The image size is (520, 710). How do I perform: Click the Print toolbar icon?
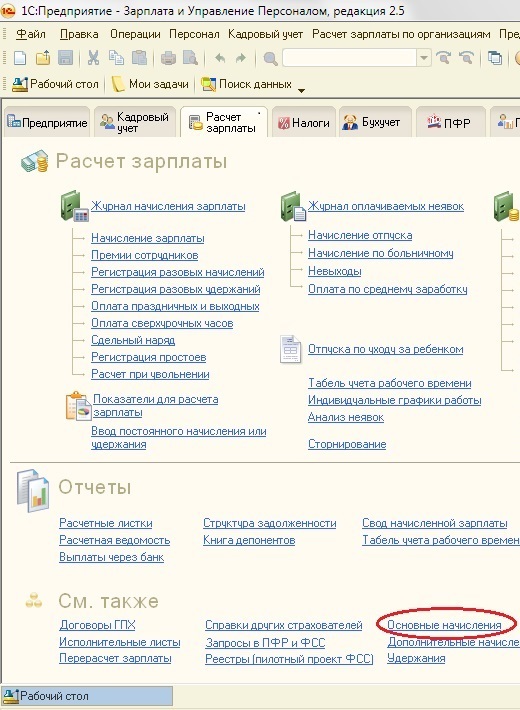[169, 58]
